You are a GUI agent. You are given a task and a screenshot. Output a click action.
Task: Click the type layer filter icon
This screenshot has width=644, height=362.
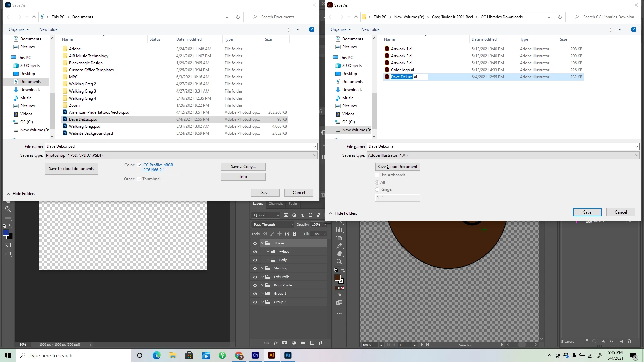302,215
